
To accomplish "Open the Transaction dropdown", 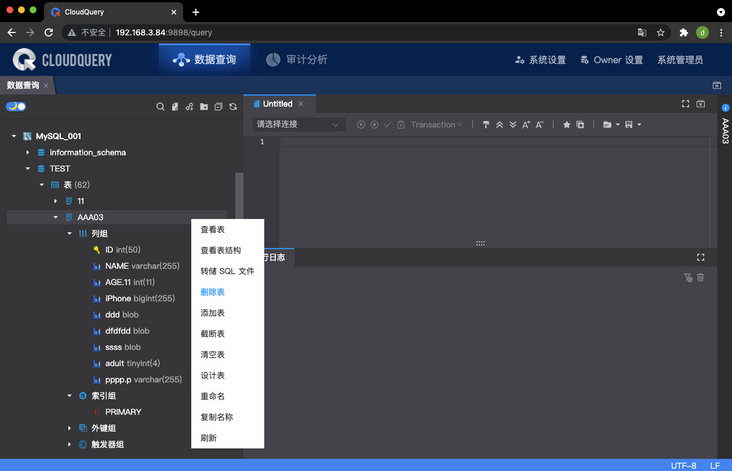I will pyautogui.click(x=436, y=125).
